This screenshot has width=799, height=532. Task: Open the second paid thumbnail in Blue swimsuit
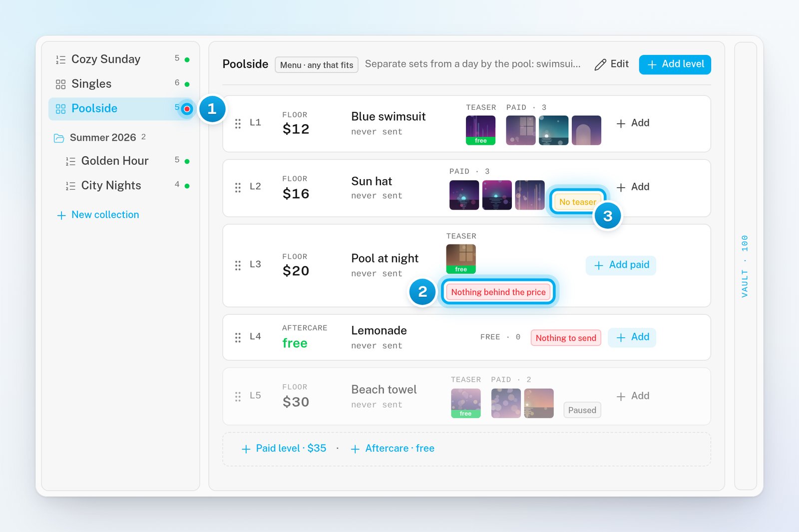click(553, 130)
